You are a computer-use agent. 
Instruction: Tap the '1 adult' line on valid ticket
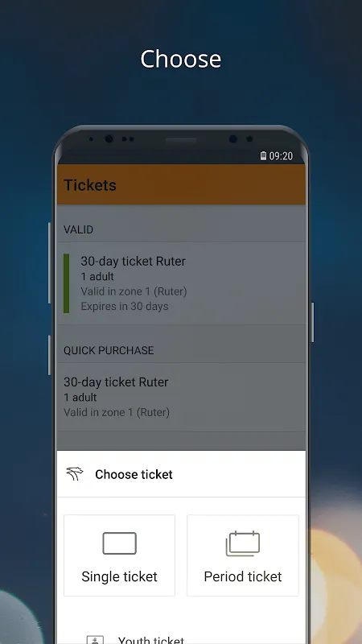click(x=97, y=276)
